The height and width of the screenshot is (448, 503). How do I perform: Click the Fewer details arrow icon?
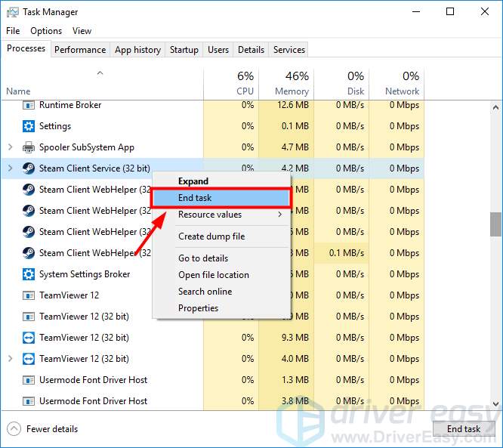[14, 429]
